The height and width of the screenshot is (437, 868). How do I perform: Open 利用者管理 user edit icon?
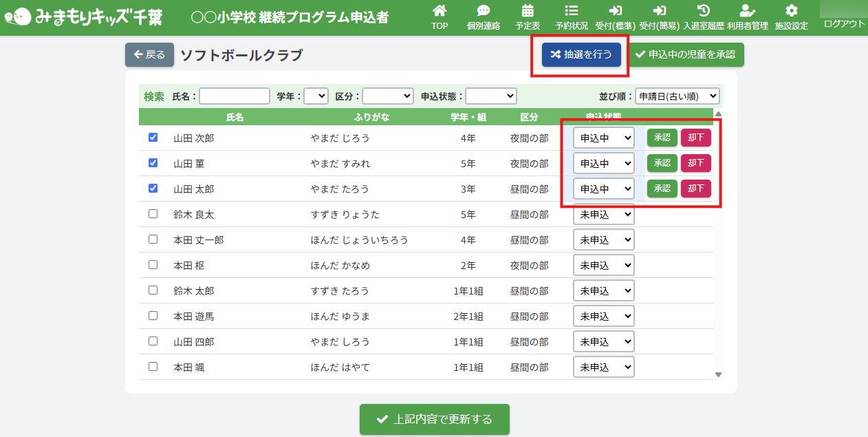(x=747, y=11)
